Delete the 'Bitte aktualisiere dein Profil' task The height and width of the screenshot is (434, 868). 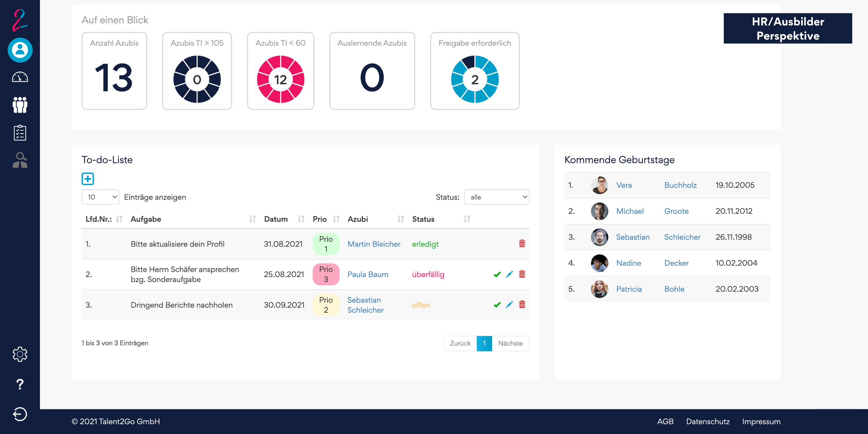(522, 244)
